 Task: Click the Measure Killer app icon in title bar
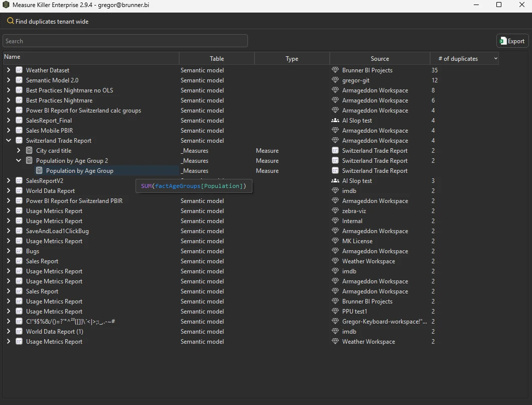tap(6, 5)
